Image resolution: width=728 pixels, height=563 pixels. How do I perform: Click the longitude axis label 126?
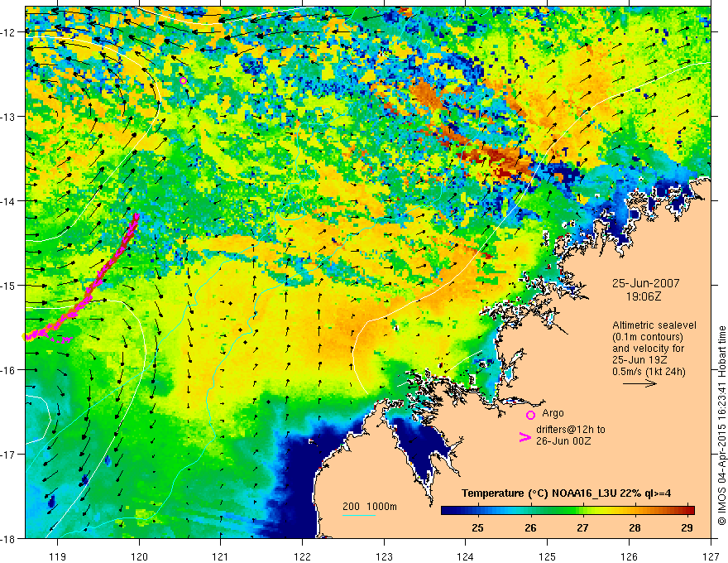pyautogui.click(x=629, y=556)
